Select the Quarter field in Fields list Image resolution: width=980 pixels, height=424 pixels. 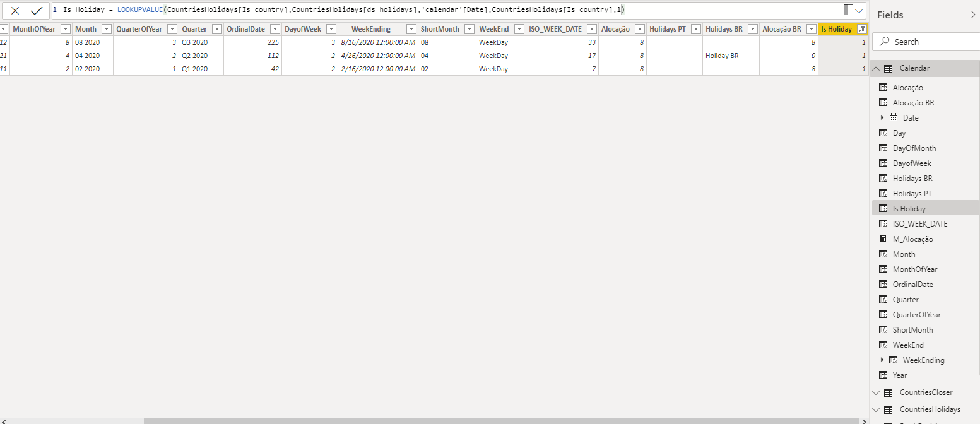coord(906,300)
